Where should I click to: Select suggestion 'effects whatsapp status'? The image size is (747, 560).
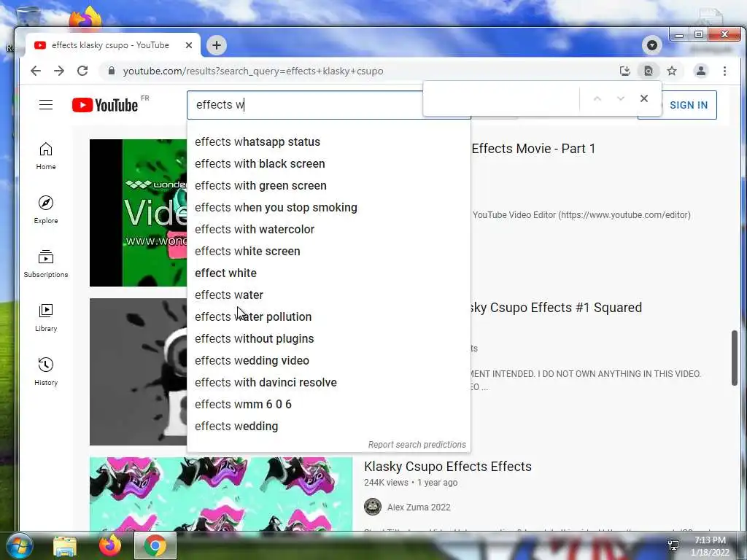click(329, 142)
